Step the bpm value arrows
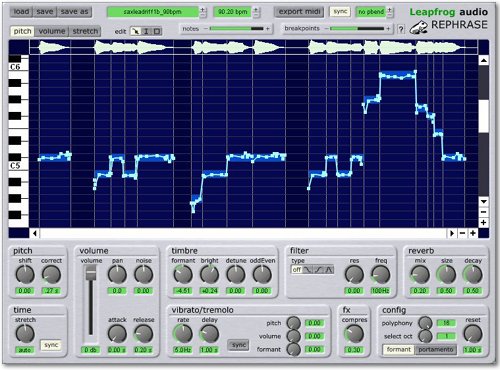 click(256, 12)
